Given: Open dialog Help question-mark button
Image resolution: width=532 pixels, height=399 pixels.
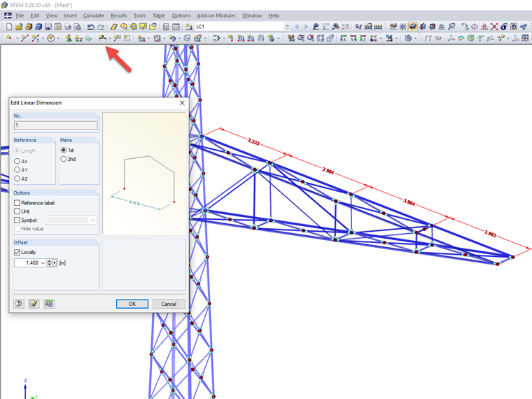Looking at the screenshot, I should pos(19,304).
